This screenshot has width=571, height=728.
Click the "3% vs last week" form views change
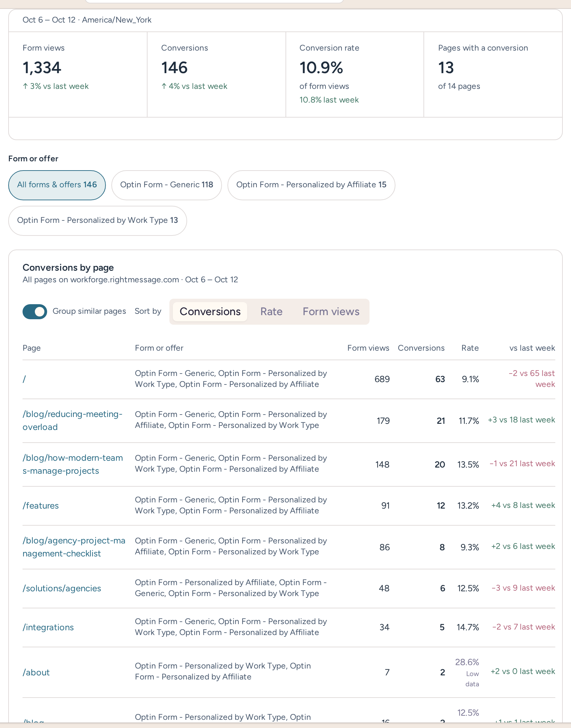(56, 86)
